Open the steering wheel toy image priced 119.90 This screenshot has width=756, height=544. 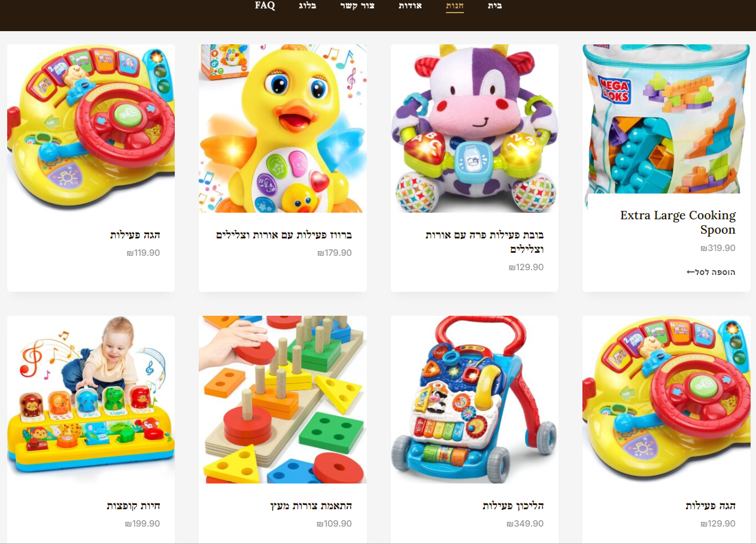pos(91,128)
